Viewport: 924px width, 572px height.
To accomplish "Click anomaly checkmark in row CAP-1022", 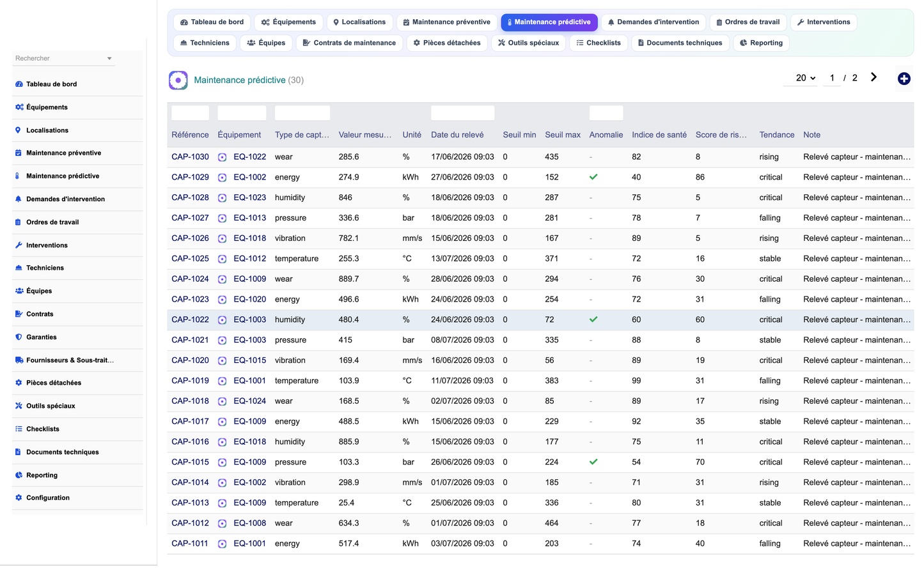I will pos(593,320).
